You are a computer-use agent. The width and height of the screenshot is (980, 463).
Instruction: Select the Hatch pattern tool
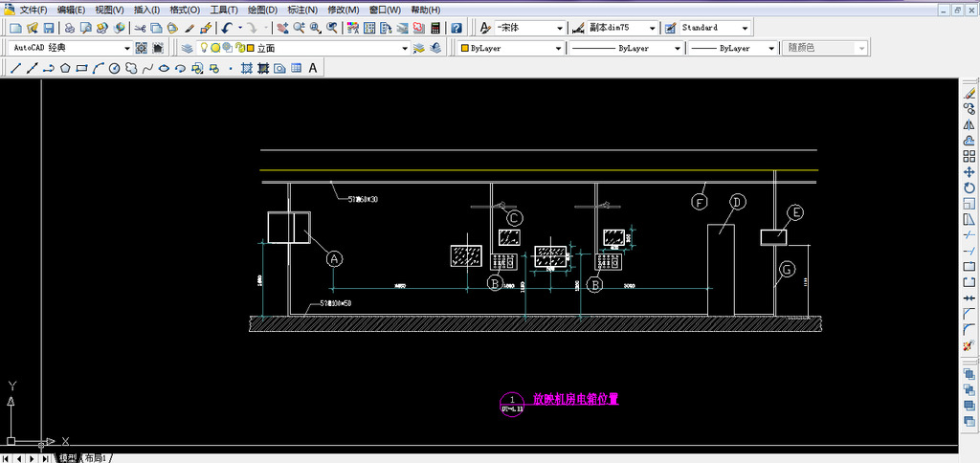pos(246,68)
